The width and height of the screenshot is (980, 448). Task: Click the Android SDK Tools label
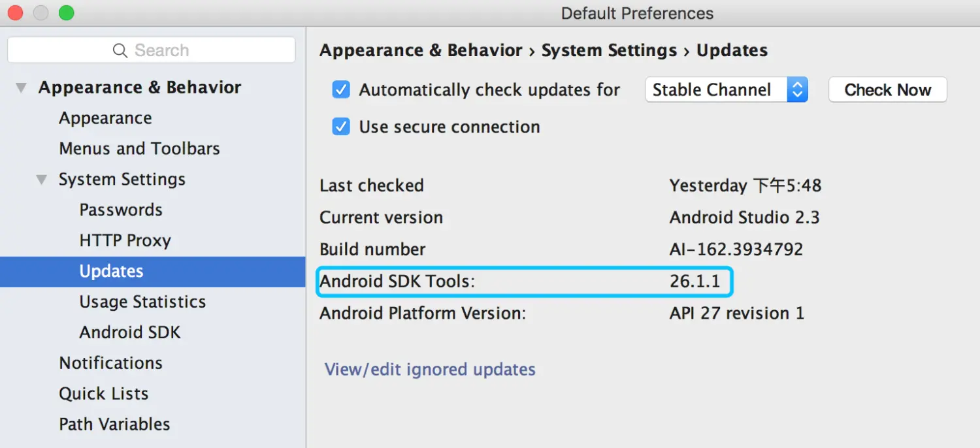pos(397,281)
